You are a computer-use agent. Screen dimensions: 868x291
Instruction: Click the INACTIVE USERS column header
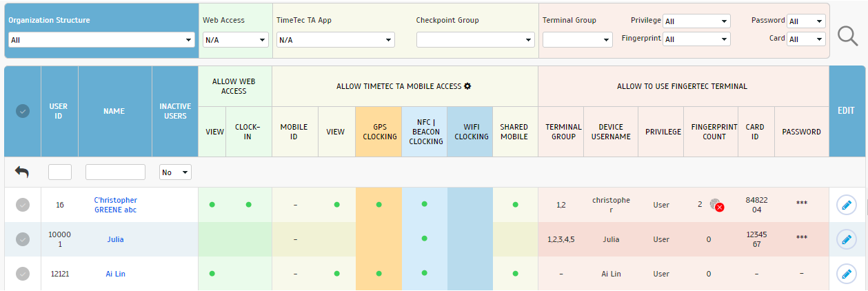coord(175,111)
